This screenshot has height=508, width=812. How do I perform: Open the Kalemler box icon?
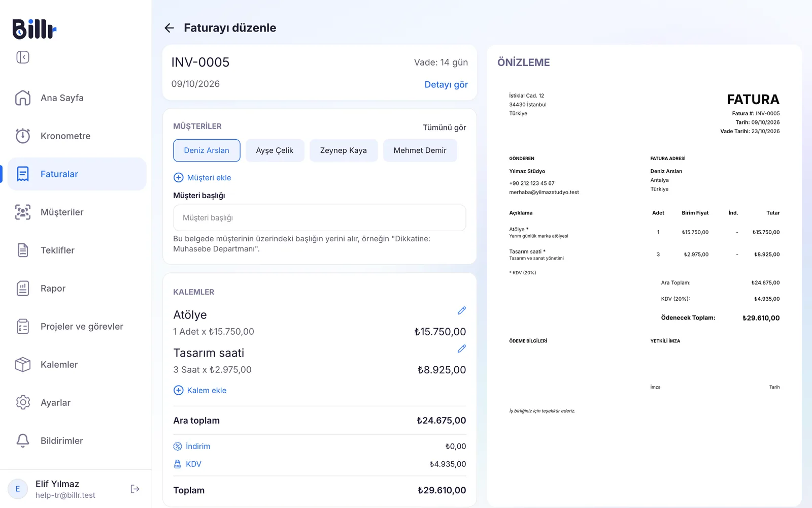(x=23, y=364)
